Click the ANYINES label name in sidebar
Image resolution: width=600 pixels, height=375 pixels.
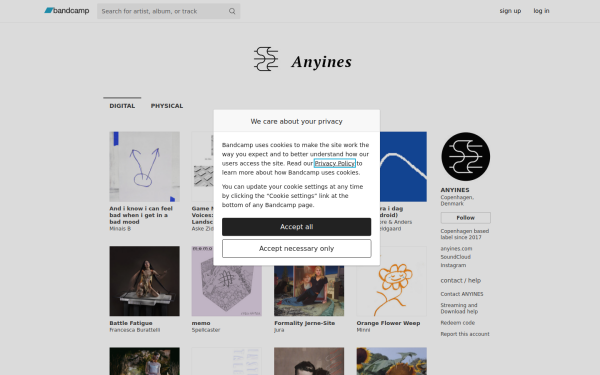point(455,190)
